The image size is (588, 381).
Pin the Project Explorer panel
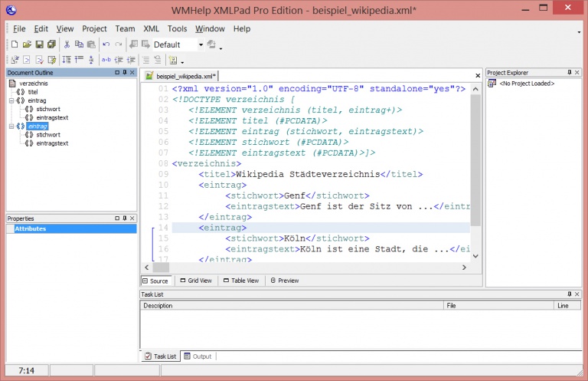pos(569,72)
